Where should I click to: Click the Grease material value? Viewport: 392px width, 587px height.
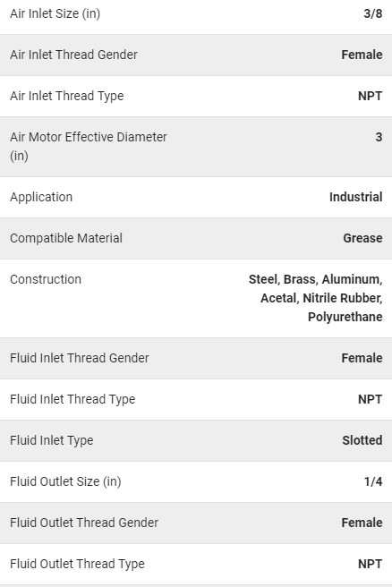(x=362, y=238)
